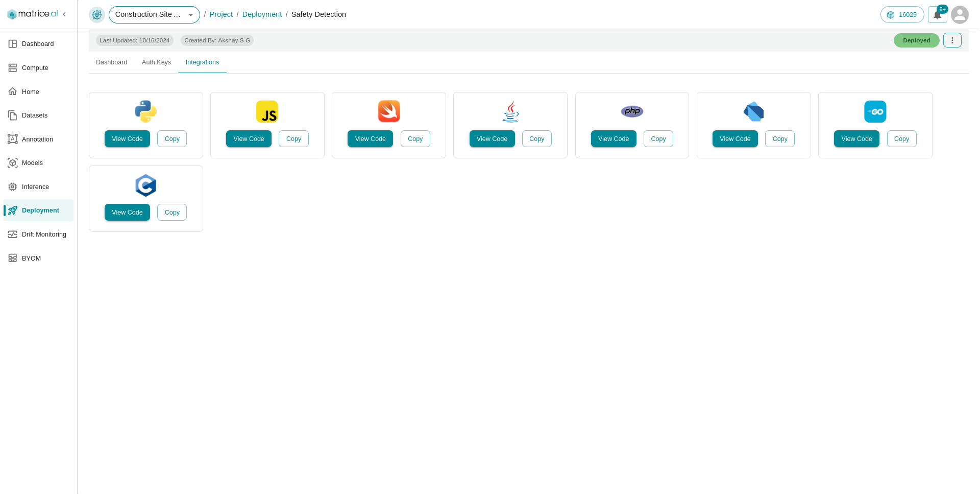Copy the JavaScript integration code
Viewport: 980px width, 494px height.
point(293,139)
